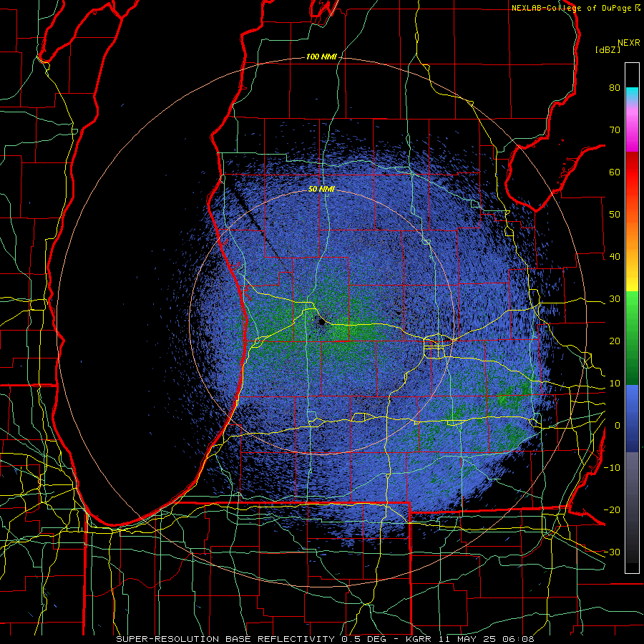Click the NEXR label above color scale
Viewport: 644px width, 644px height.
pyautogui.click(x=629, y=43)
